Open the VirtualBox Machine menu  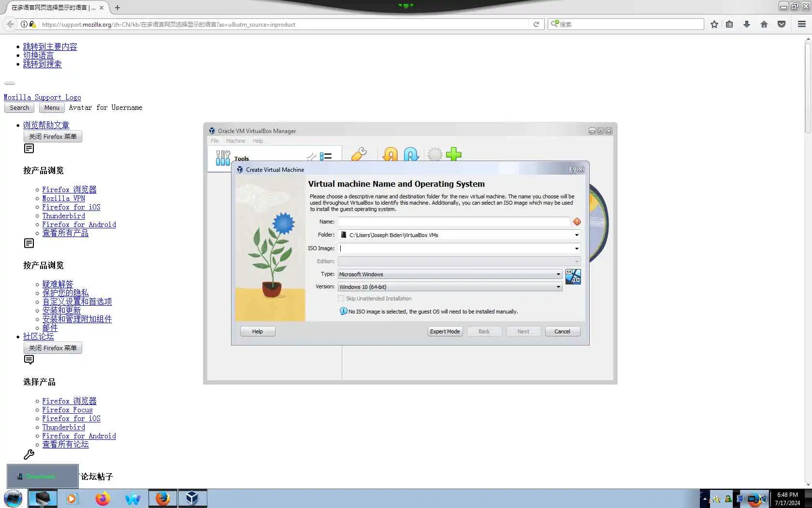click(x=235, y=141)
